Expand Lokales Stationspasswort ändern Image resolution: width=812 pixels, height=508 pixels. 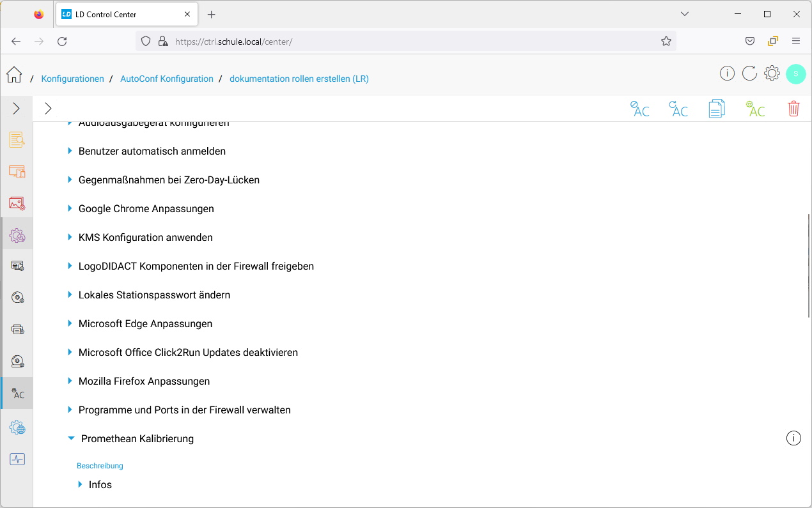point(70,295)
